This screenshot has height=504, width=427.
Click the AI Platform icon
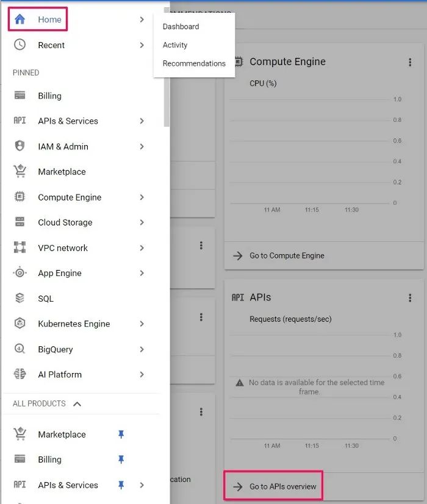pos(20,374)
